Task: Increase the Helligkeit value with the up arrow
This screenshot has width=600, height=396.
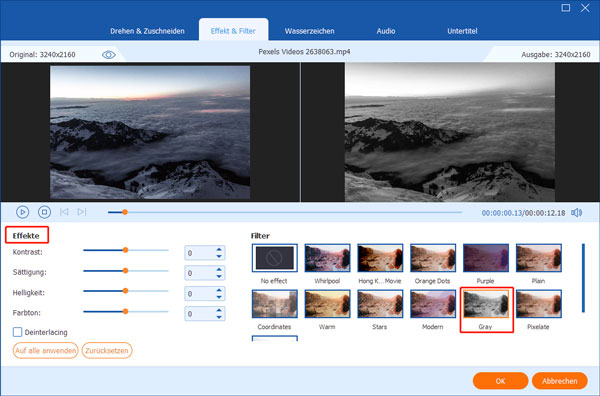Action: (x=219, y=290)
